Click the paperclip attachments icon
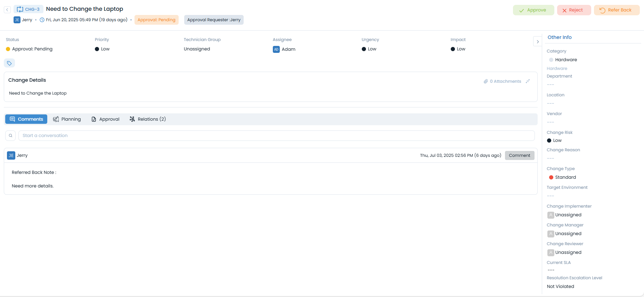 (x=486, y=81)
